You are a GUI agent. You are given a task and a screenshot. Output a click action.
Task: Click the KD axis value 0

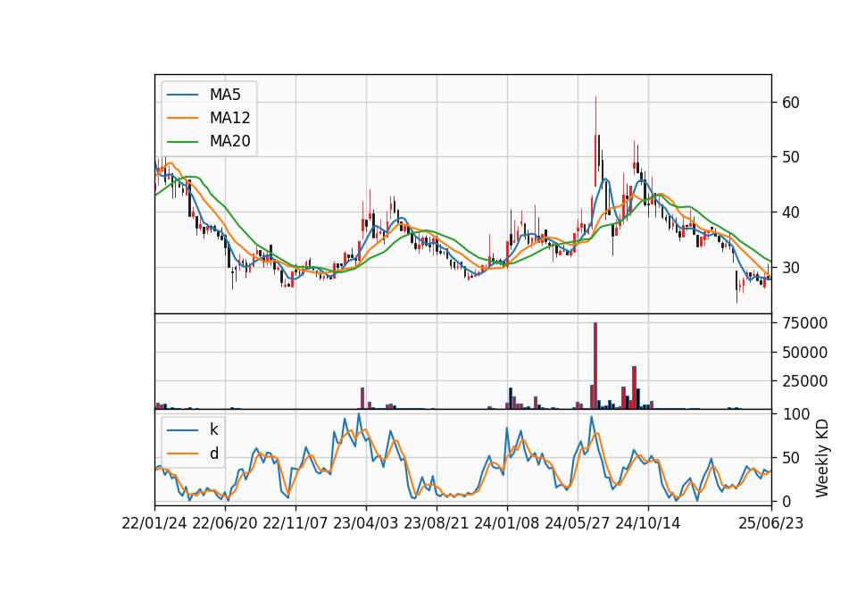[786, 501]
